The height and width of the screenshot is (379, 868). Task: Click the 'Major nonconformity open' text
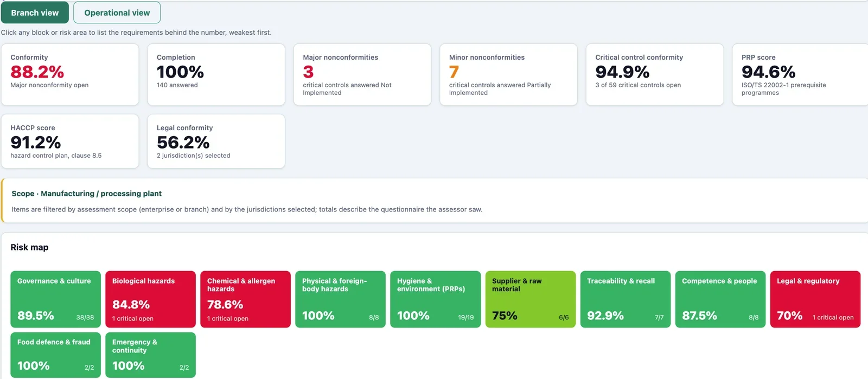(49, 85)
